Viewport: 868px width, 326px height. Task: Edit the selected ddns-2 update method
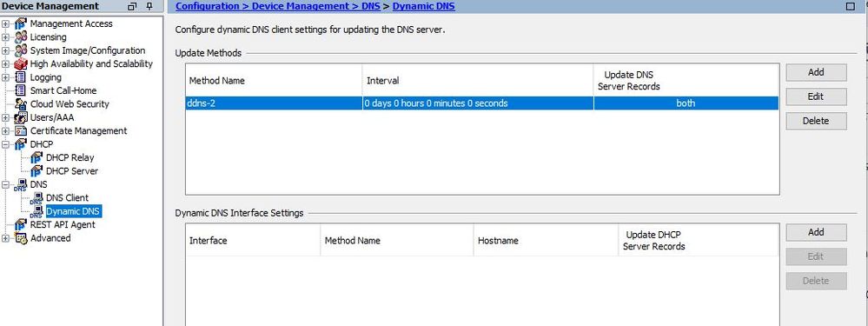[816, 96]
